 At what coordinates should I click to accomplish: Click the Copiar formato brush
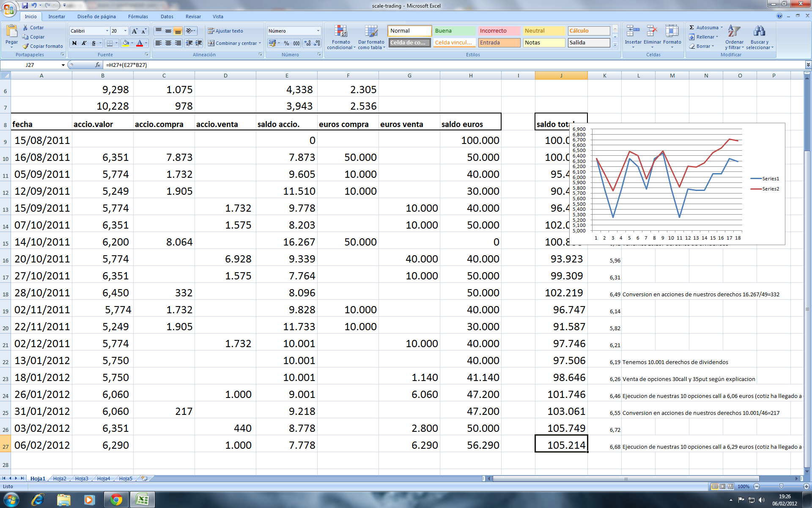pos(26,46)
